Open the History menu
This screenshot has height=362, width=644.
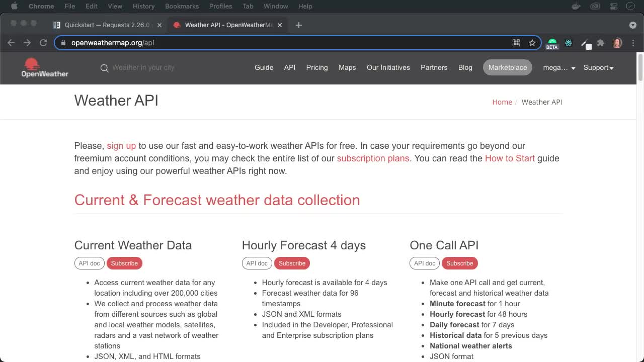pos(143,6)
